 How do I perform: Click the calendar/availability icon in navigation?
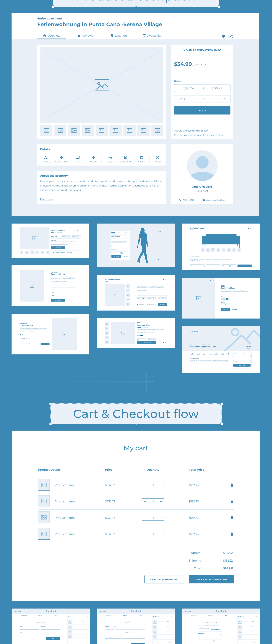click(144, 36)
